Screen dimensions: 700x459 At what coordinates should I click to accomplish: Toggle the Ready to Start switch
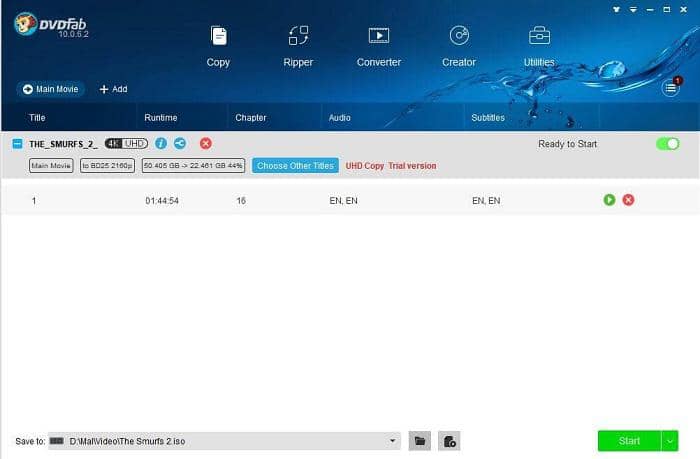click(x=667, y=144)
